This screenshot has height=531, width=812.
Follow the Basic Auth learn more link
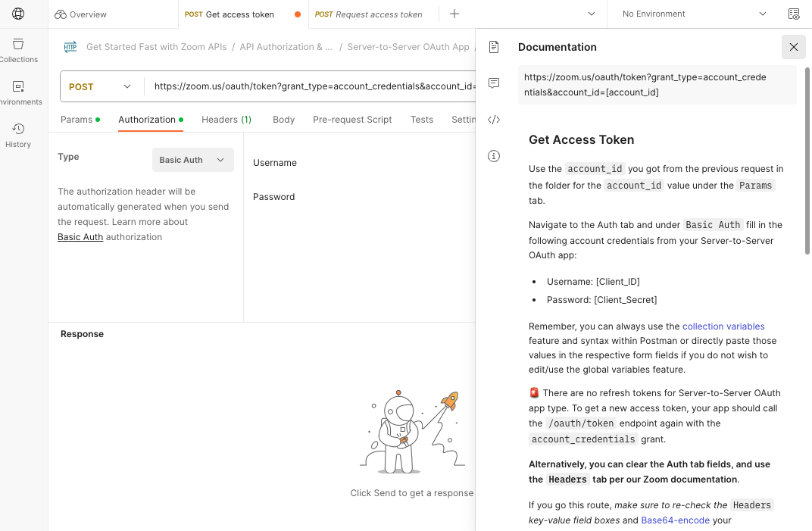coord(80,236)
